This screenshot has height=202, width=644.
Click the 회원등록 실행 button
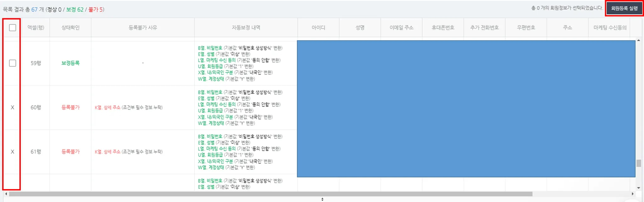coord(625,9)
